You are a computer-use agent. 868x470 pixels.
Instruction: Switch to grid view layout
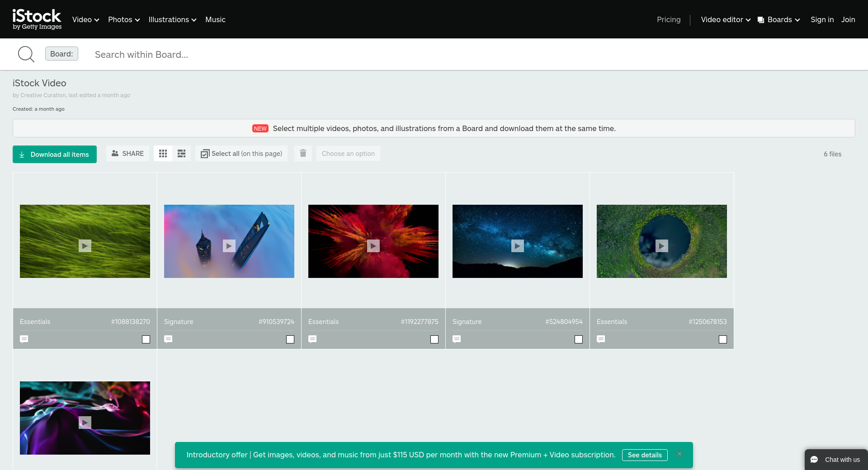coord(163,154)
